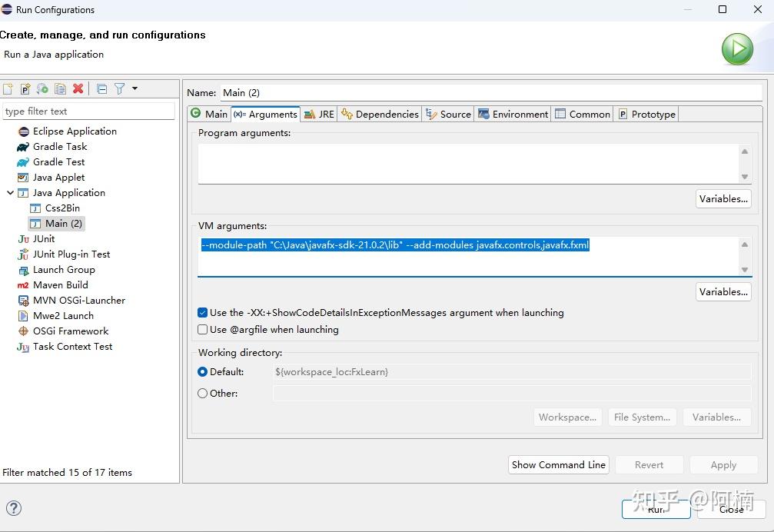Click the Export launch configuration icon

[x=42, y=89]
